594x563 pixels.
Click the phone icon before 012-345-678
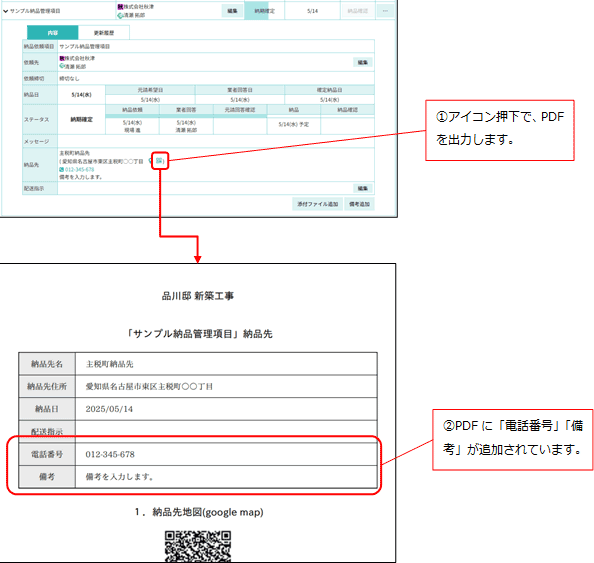tap(61, 170)
